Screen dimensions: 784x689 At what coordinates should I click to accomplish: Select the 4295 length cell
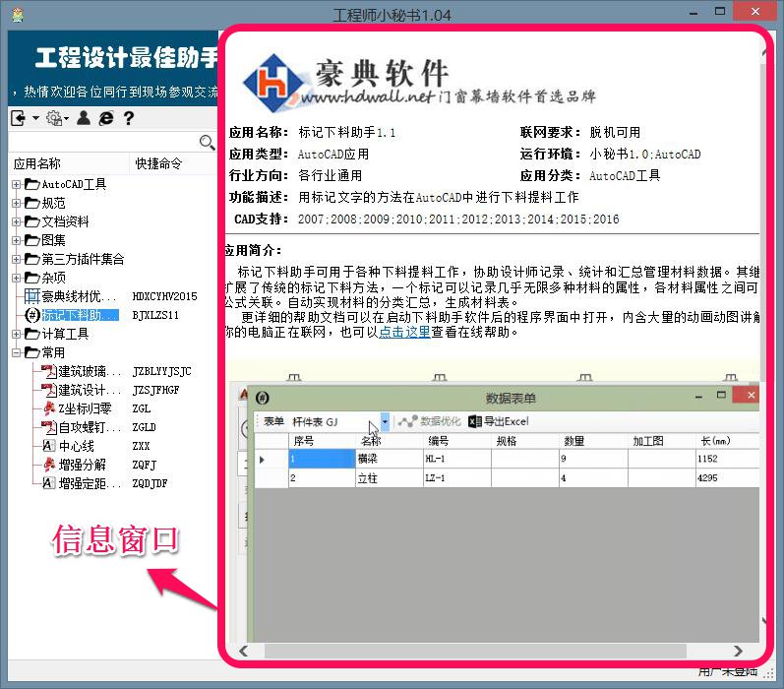(728, 477)
